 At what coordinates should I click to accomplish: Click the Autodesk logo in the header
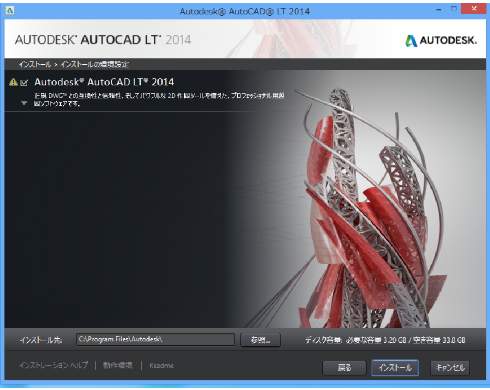441,41
